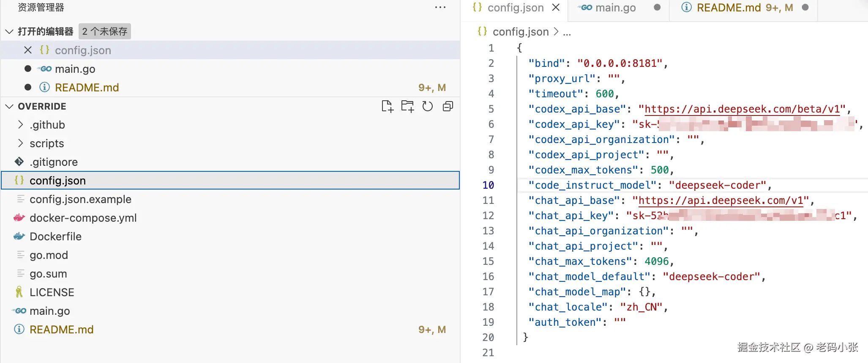Open the explorer more actions ellipsis menu
This screenshot has height=363, width=868.
[440, 7]
